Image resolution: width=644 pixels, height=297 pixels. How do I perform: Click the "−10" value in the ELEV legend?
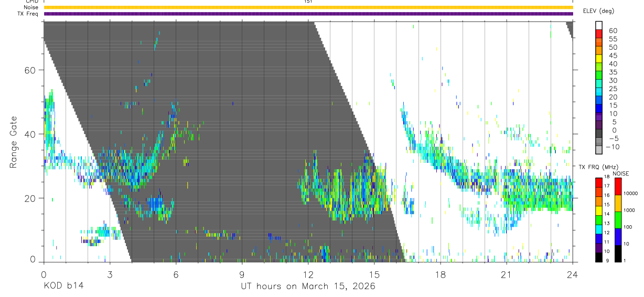pos(613,147)
